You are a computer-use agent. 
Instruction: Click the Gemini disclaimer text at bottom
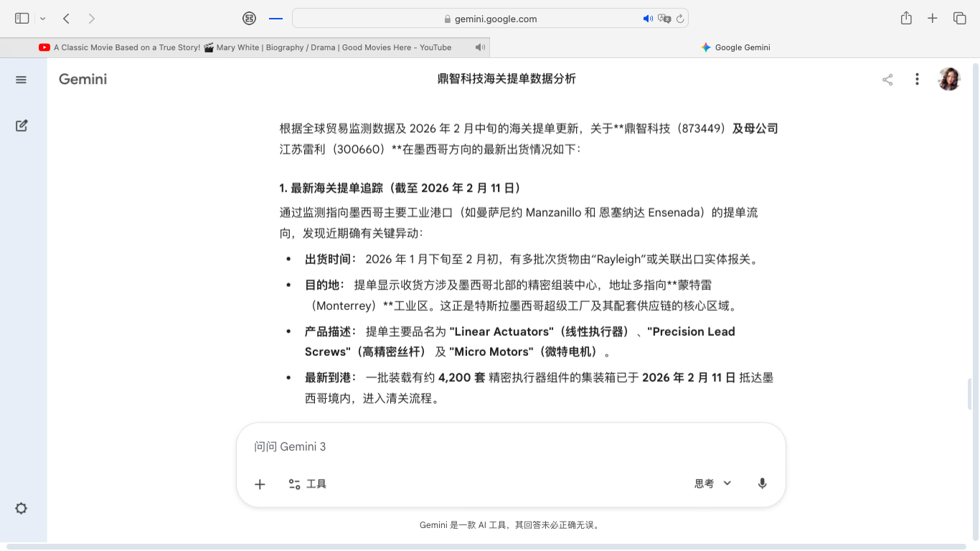[511, 525]
